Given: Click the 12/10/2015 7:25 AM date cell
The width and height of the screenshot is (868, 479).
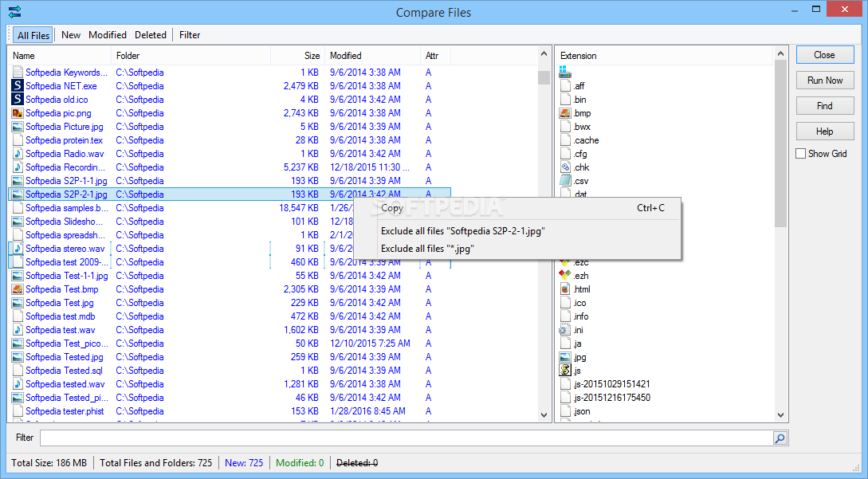Looking at the screenshot, I should click(x=370, y=344).
